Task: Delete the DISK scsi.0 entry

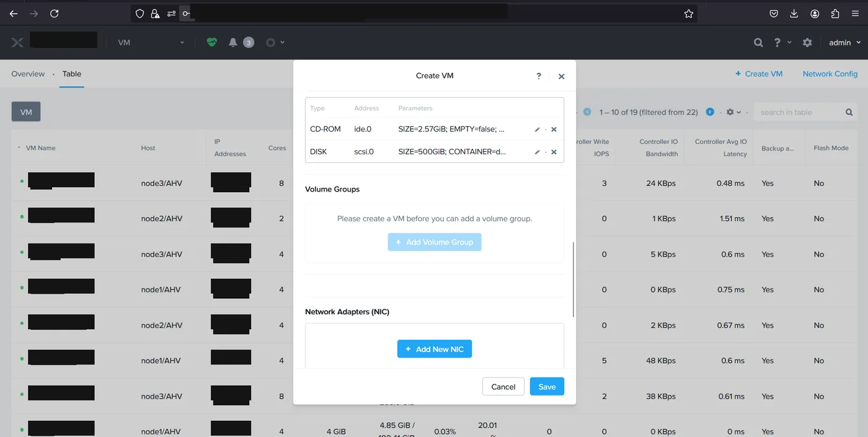Action: click(554, 152)
